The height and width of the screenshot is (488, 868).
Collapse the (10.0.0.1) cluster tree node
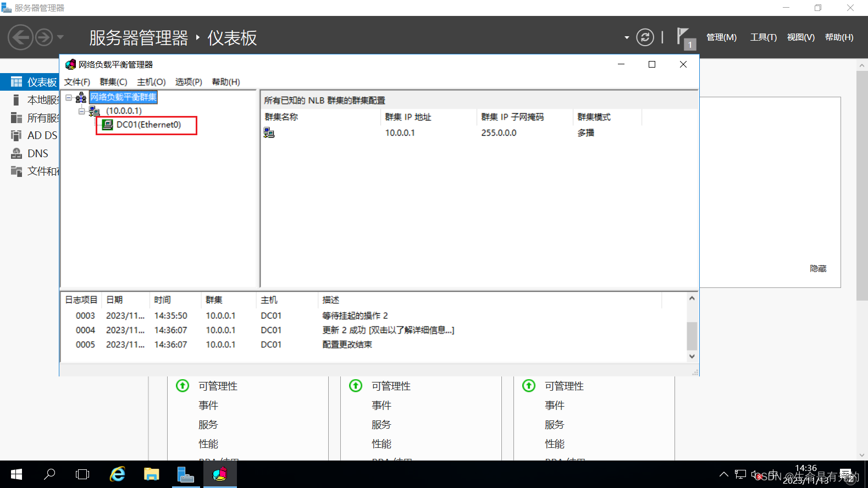coord(81,111)
